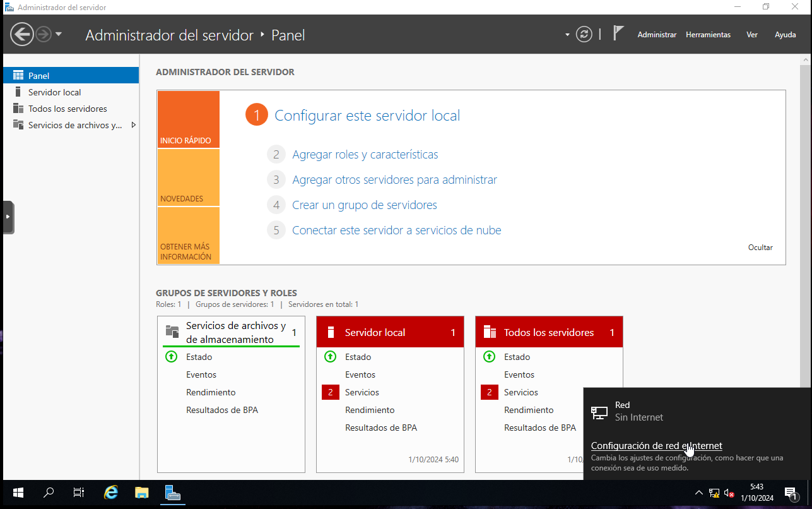812x509 pixels.
Task: Click the Panel grid icon in sidebar
Action: click(x=18, y=75)
